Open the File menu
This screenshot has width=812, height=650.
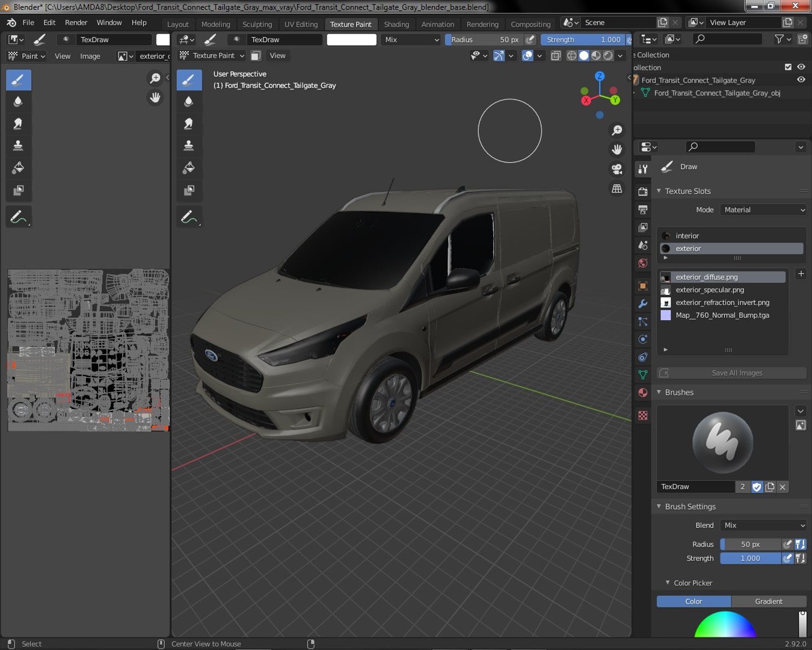pos(28,22)
